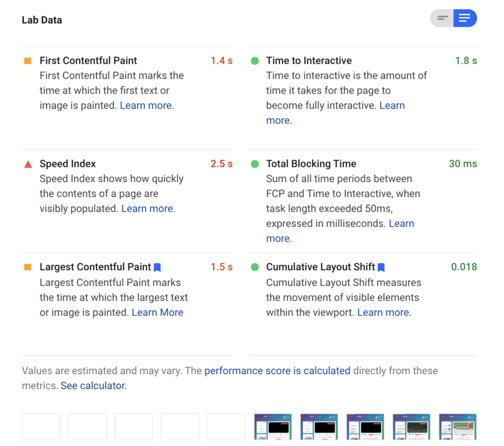Click the orange square beside First Contentful Paint
The image size is (504, 446).
28,61
